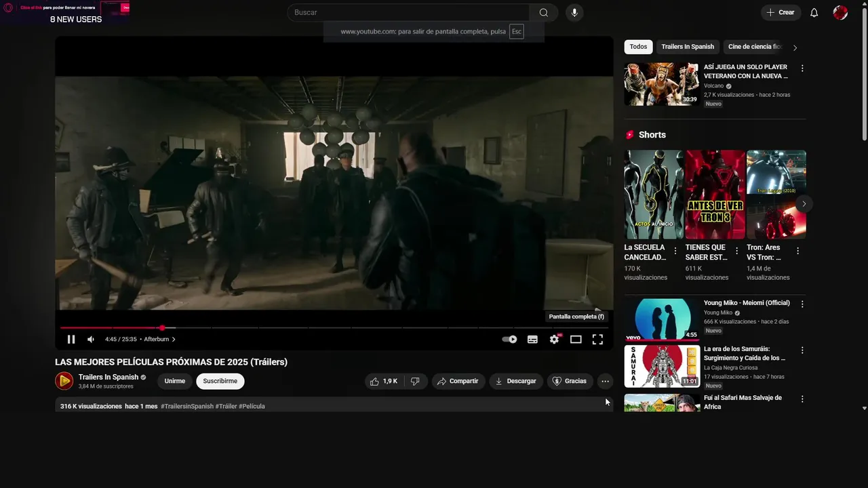868x488 pixels.
Task: Open the Trailers In Spanish channel avatar
Action: click(64, 381)
